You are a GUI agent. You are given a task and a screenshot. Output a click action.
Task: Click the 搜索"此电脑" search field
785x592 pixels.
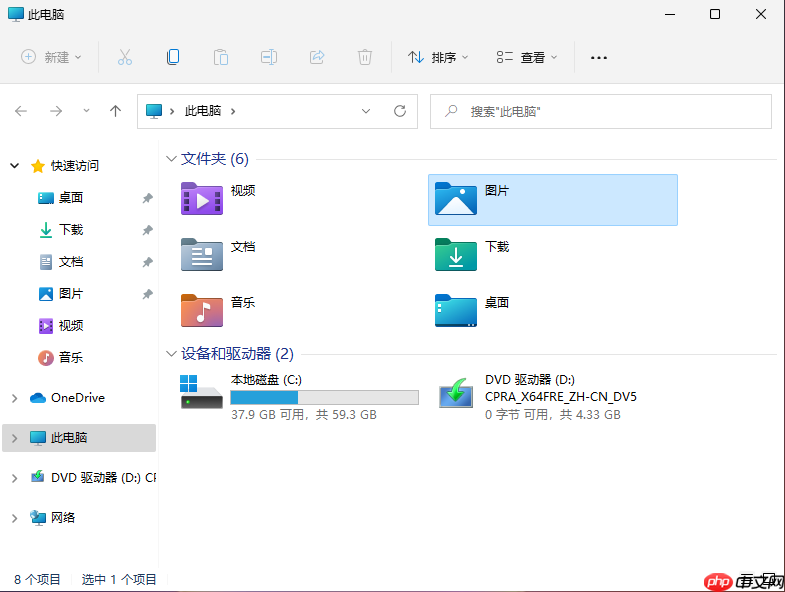[600, 111]
